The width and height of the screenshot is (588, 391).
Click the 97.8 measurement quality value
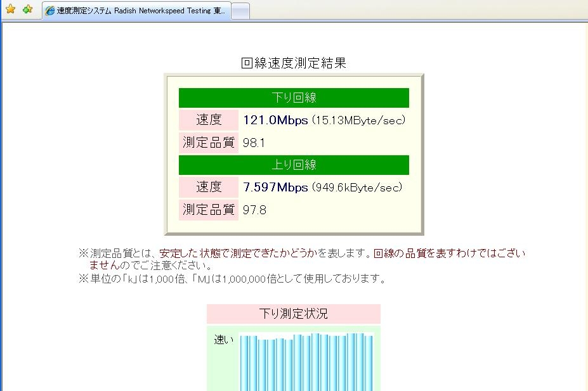[x=254, y=210]
